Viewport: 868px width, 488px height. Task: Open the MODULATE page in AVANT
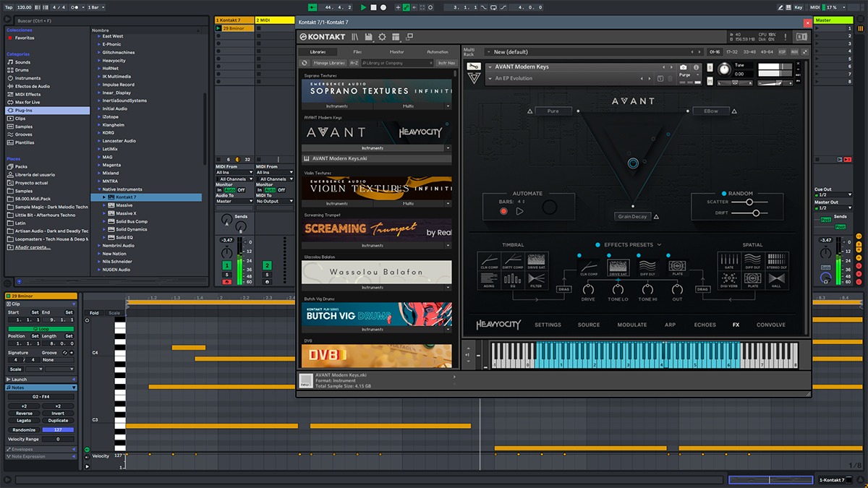[x=632, y=325]
